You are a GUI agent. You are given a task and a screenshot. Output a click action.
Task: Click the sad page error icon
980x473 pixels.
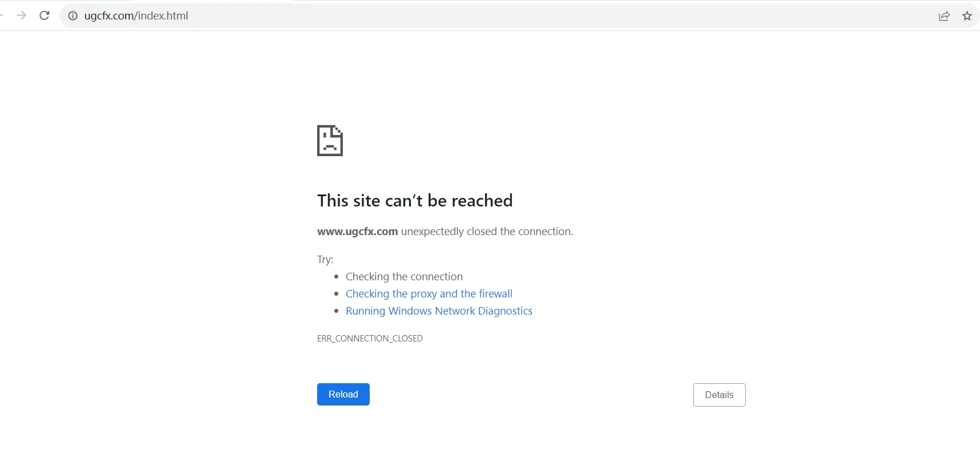(330, 141)
